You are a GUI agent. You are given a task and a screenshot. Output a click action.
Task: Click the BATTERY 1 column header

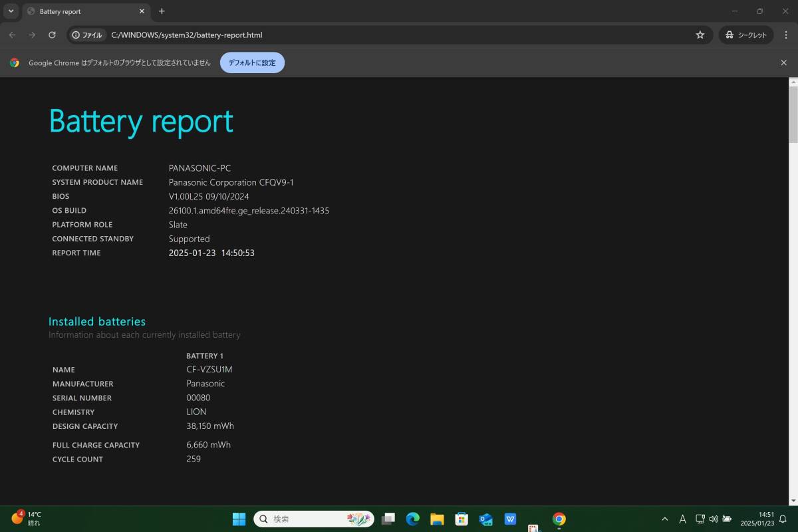click(205, 356)
